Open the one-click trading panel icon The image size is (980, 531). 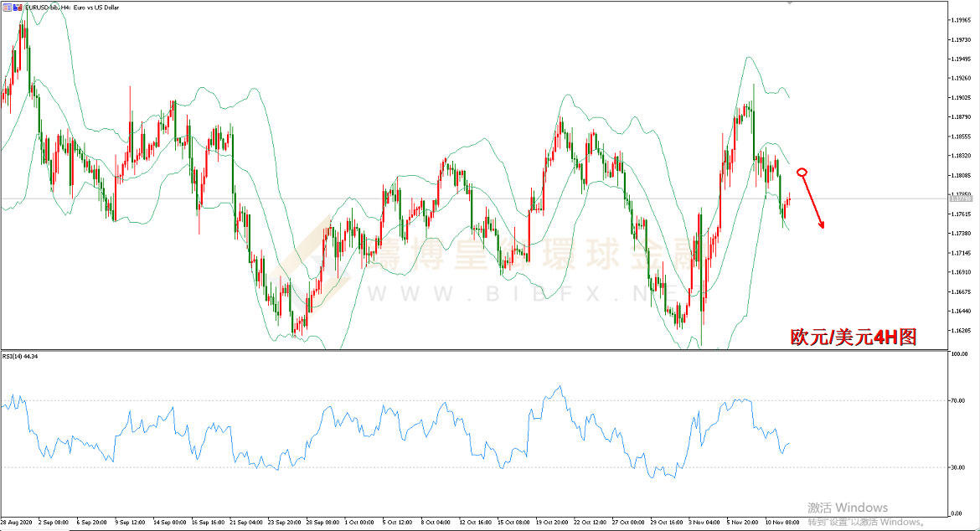point(8,8)
